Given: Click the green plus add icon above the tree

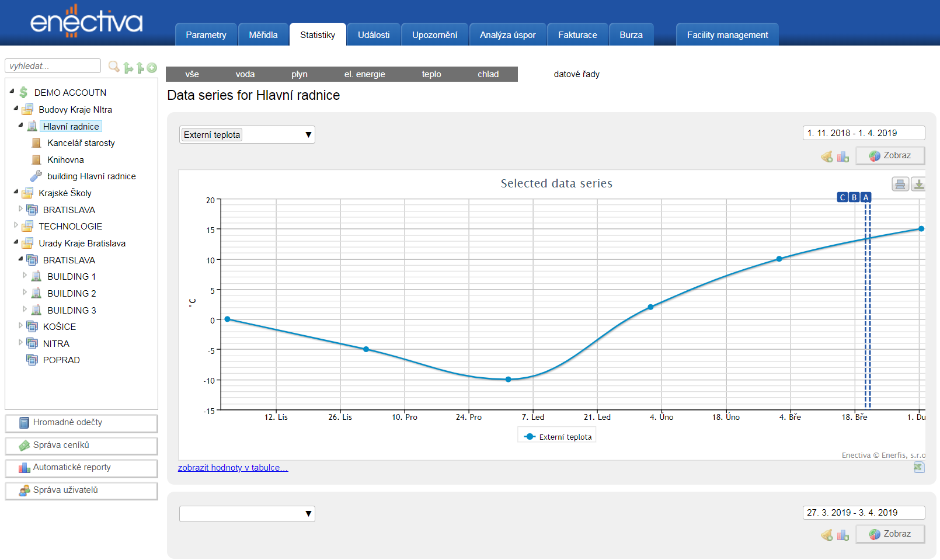Looking at the screenshot, I should pos(152,68).
